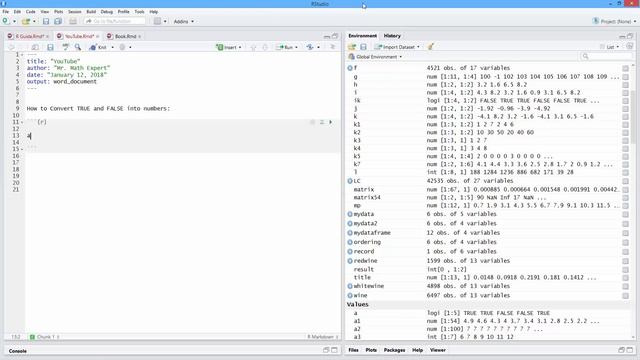Expand mydata blue arrow
The image size is (640, 360).
(x=350, y=214)
